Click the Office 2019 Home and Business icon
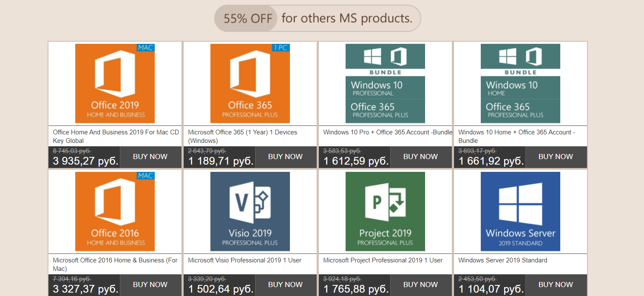This screenshot has width=644, height=296. coord(115,83)
